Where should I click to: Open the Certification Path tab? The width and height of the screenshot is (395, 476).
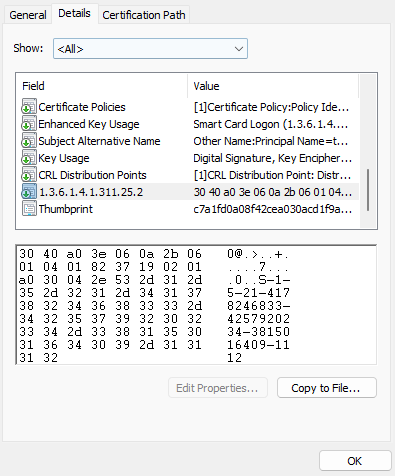point(144,15)
